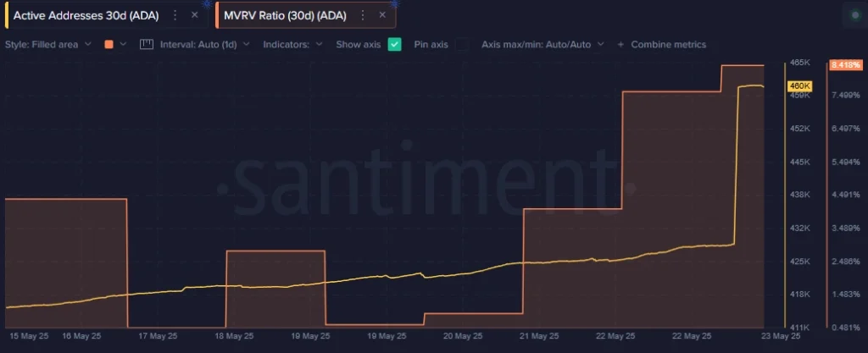Viewport: 868px width, 353px height.
Task: Click the 2.486% axis label
Action: pyautogui.click(x=845, y=261)
